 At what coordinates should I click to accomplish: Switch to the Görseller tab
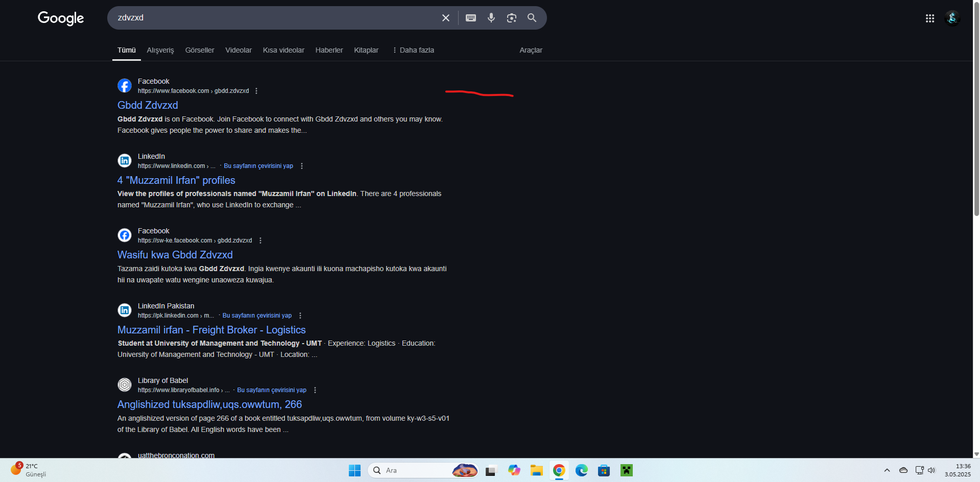[x=200, y=50]
